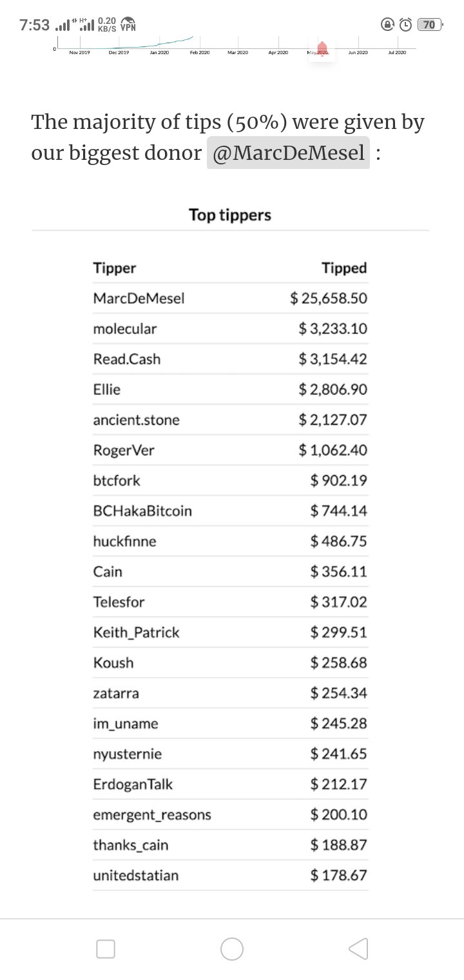
Task: Tap the Feb 2020 chart axis label
Action: (200, 52)
